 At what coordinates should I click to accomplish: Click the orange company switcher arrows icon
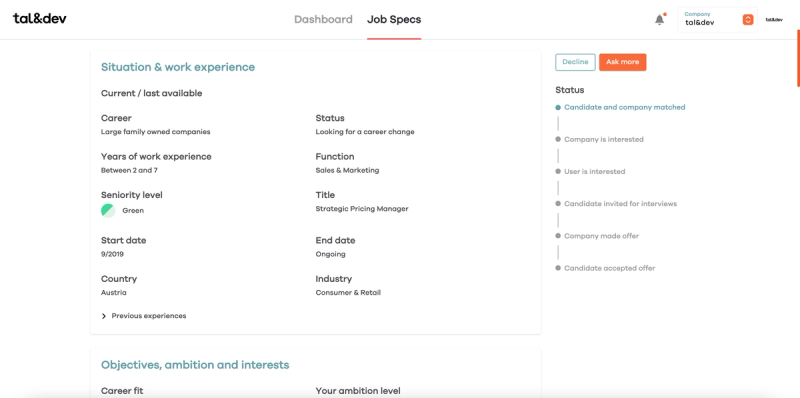[748, 20]
